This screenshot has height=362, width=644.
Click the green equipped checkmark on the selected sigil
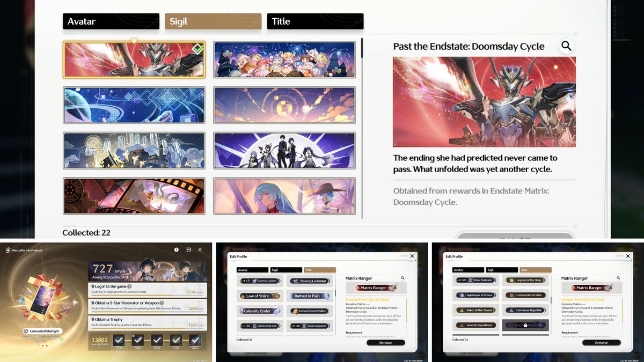click(197, 49)
